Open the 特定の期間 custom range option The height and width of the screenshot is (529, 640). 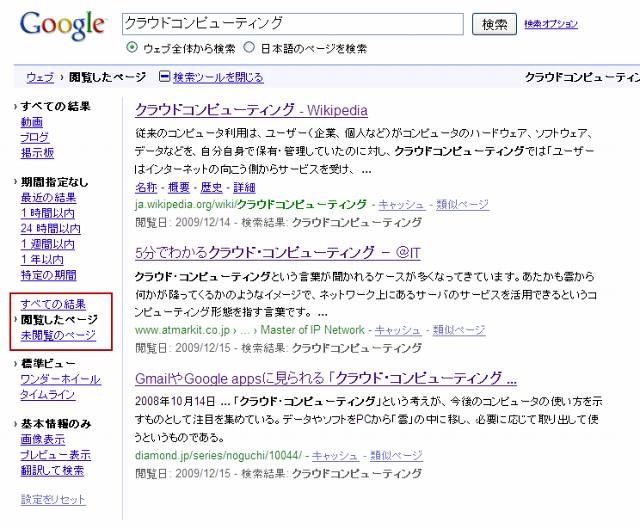coord(49,275)
